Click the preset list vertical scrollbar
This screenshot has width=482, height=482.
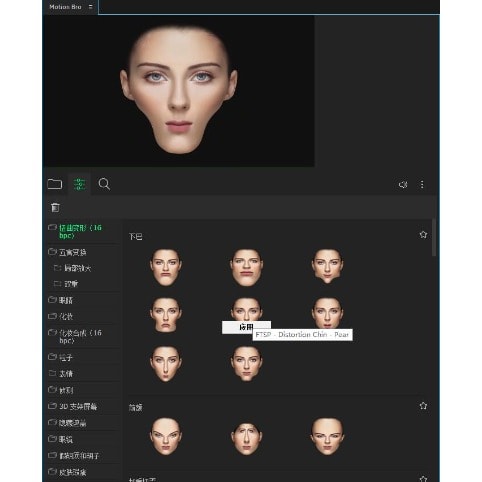click(434, 237)
